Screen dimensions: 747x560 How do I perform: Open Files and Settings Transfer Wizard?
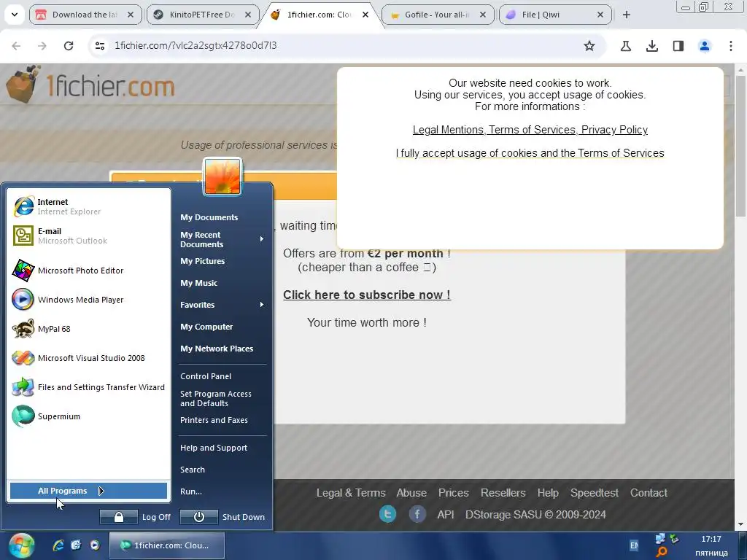(88, 387)
